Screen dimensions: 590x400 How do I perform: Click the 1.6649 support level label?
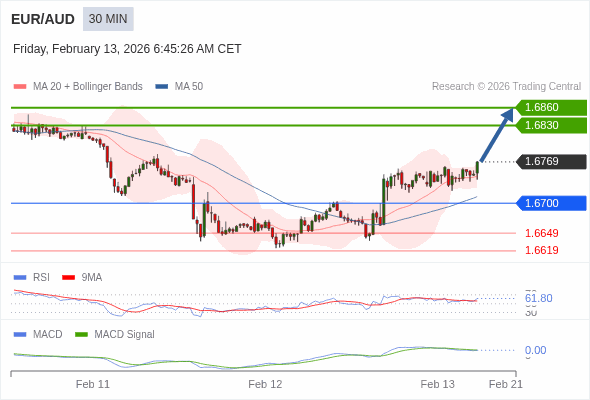[541, 233]
